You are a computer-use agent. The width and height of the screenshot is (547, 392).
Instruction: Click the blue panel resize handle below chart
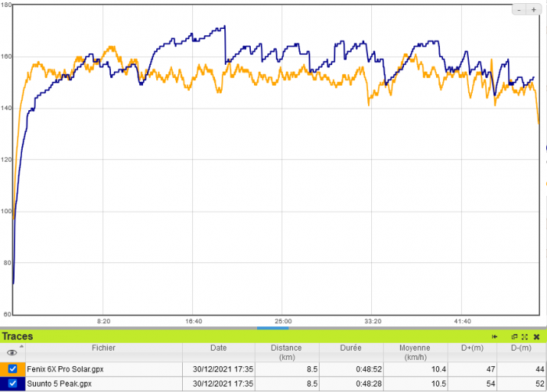[x=273, y=328]
